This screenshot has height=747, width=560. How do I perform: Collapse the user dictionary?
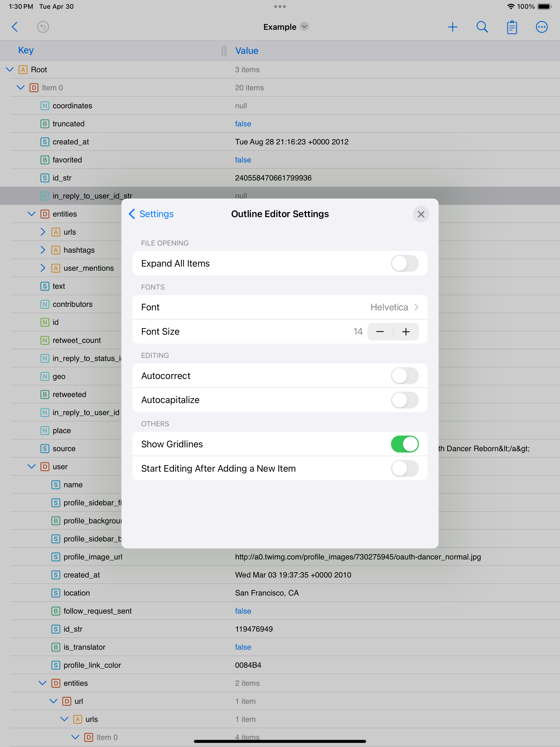(31, 467)
